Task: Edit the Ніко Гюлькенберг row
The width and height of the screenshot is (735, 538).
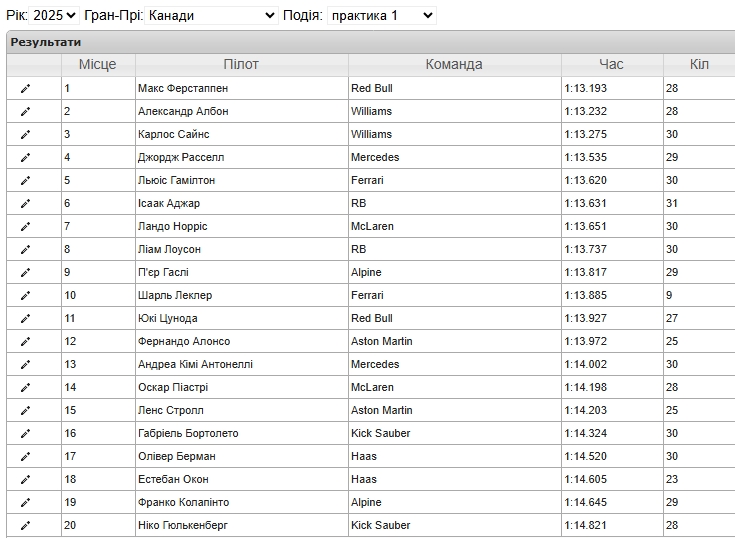Action: pyautogui.click(x=25, y=525)
